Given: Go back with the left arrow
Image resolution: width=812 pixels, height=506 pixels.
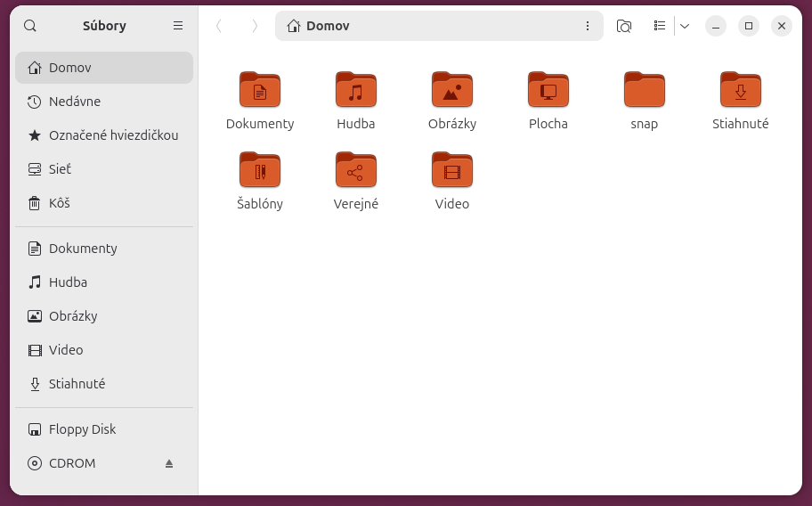Looking at the screenshot, I should pos(218,26).
